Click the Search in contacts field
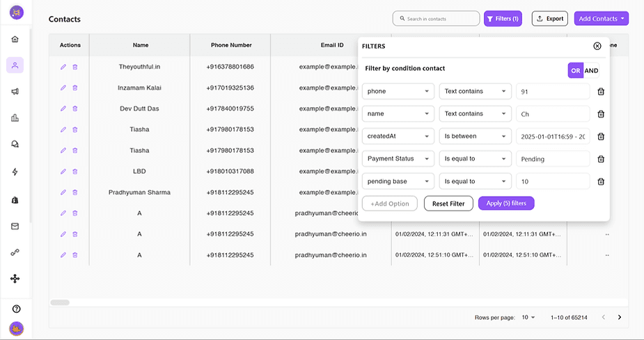Screen dimensions: 644x340 tap(436, 19)
